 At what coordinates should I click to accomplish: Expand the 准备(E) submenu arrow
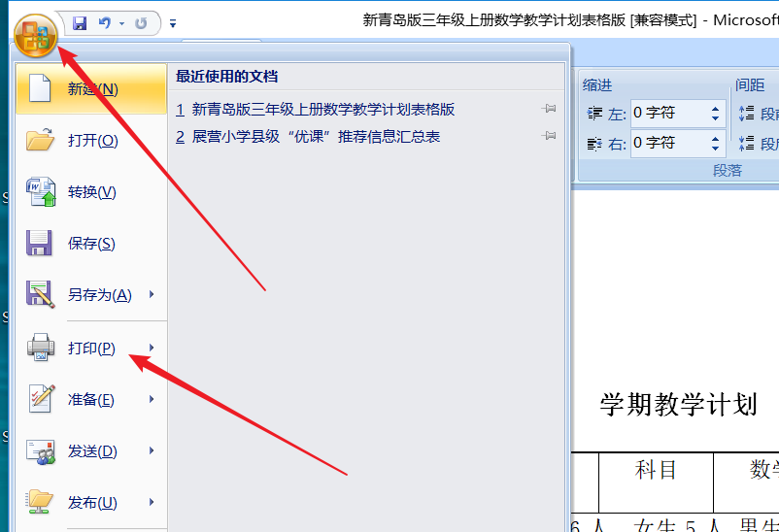click(152, 399)
